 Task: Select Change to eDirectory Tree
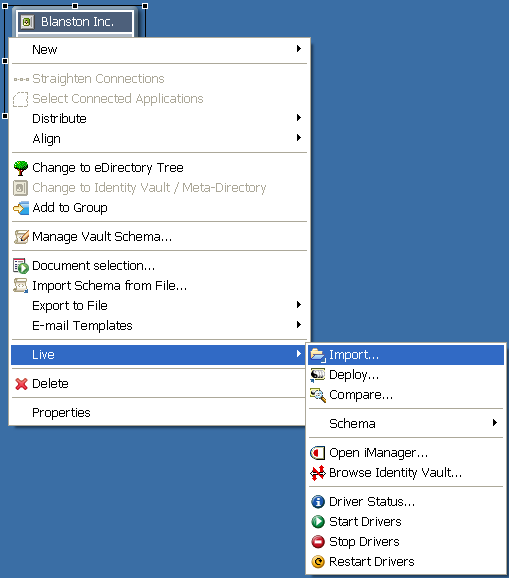(159, 168)
